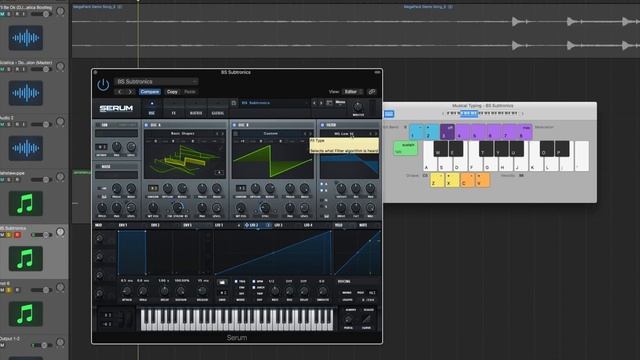Click the MASTER volume knob

click(x=358, y=107)
